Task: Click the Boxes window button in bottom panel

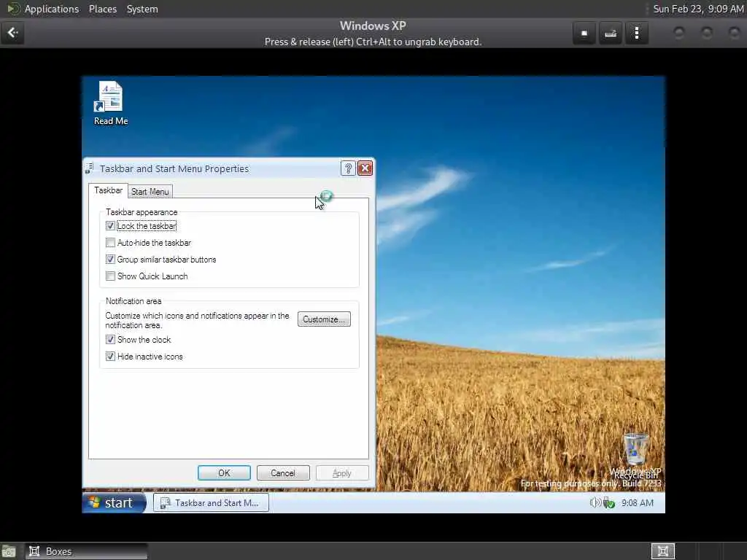Action: (x=86, y=551)
